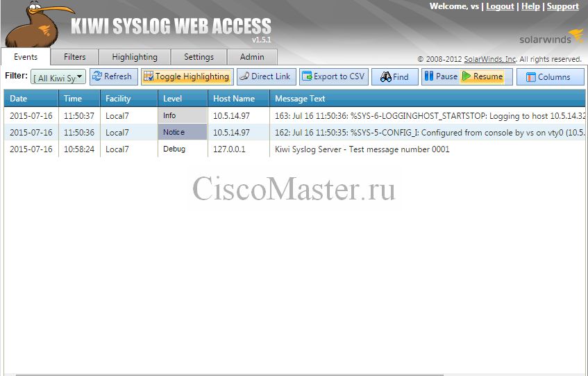Viewport: 588px width, 376px height.
Task: Click host 10.5.14.97 in the Notice row
Action: [239, 133]
